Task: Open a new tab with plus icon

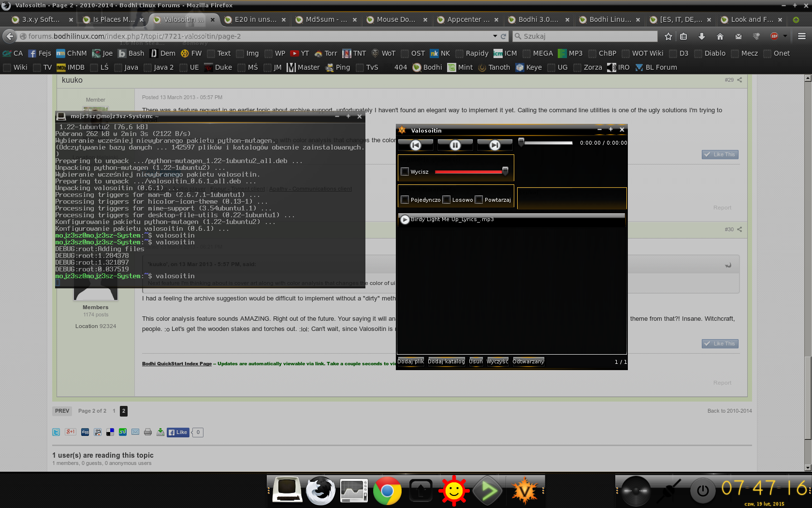Action: point(796,19)
